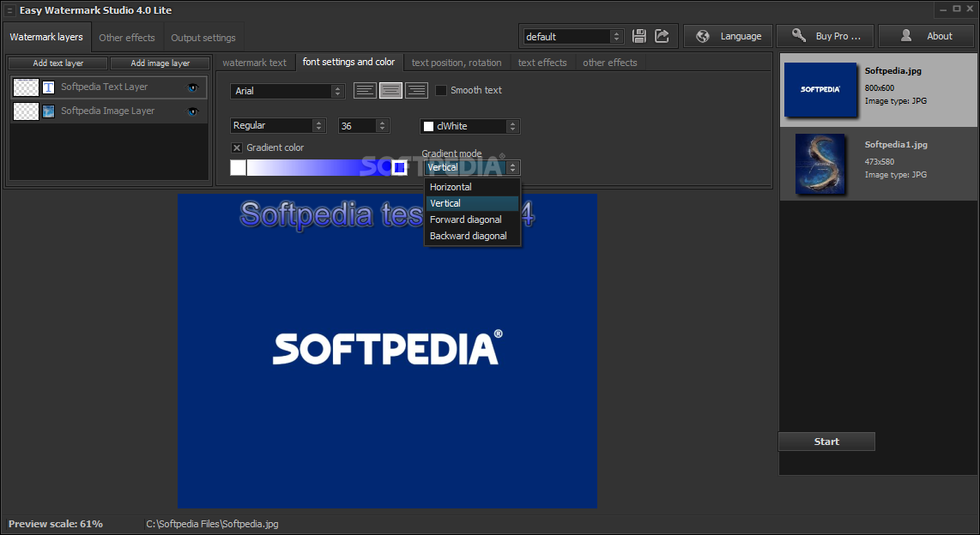Viewport: 980px width, 535px height.
Task: Switch to Watermark layers tab
Action: pos(46,37)
